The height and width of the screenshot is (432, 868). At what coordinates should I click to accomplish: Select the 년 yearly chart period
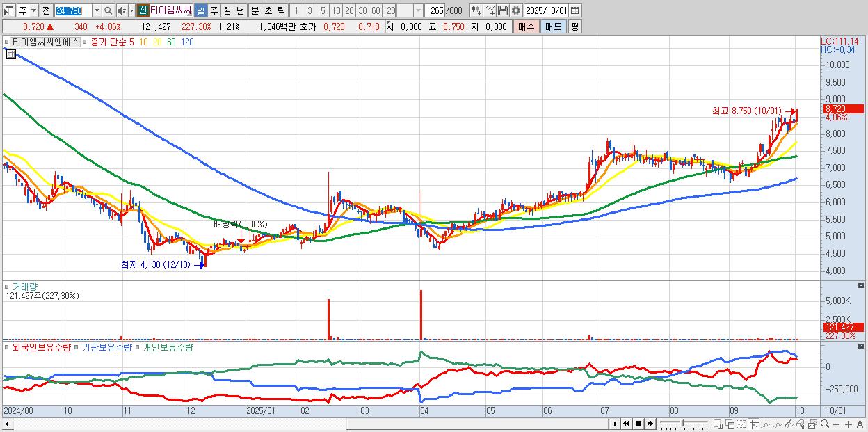click(x=240, y=10)
